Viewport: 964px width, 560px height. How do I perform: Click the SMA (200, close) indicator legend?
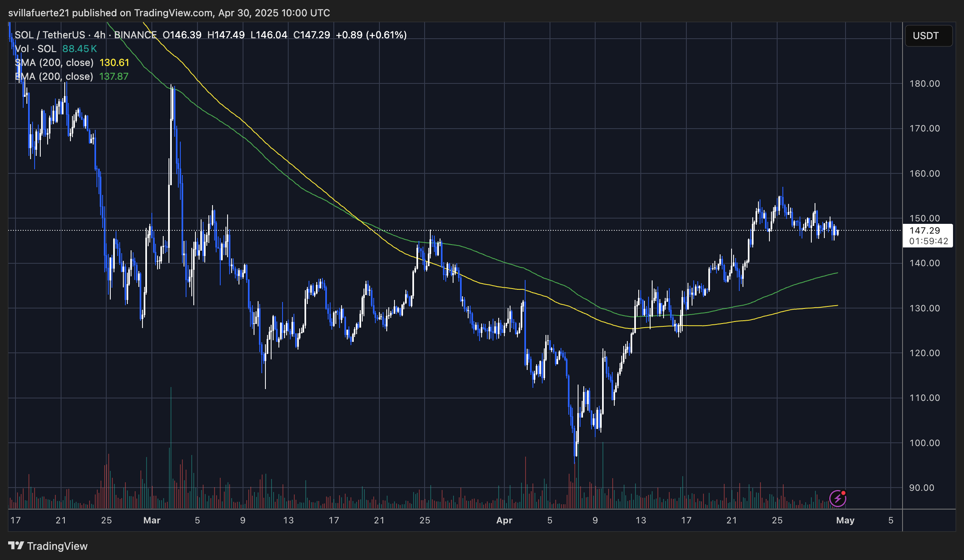(54, 63)
